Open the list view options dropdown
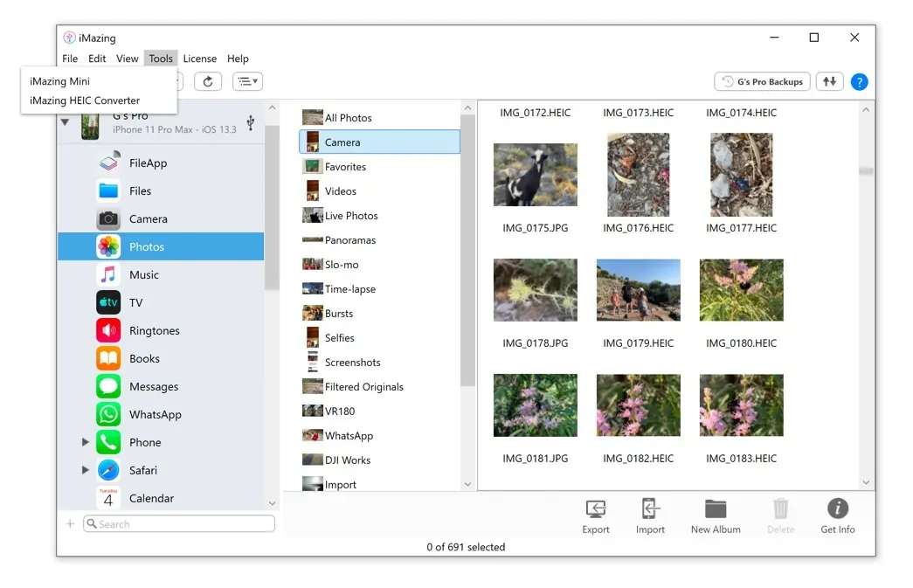 coord(247,81)
